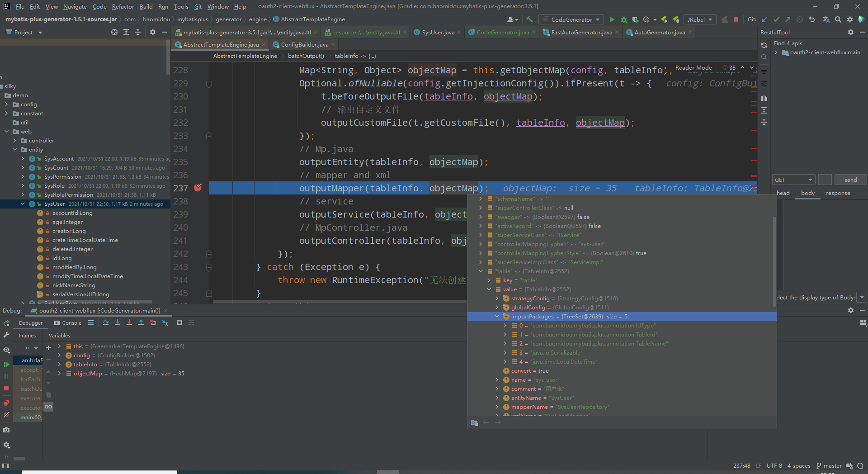Open the Navigate menu
The image size is (868, 474).
75,6
